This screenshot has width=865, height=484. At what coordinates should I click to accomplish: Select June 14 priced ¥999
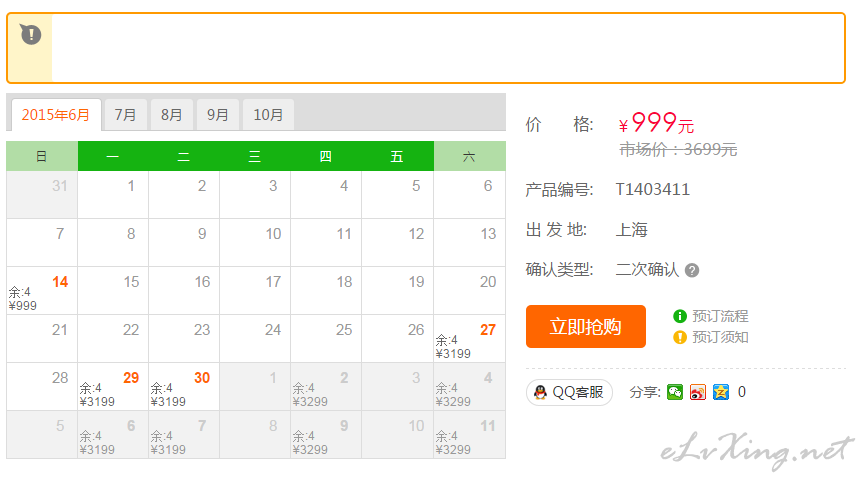[x=42, y=291]
